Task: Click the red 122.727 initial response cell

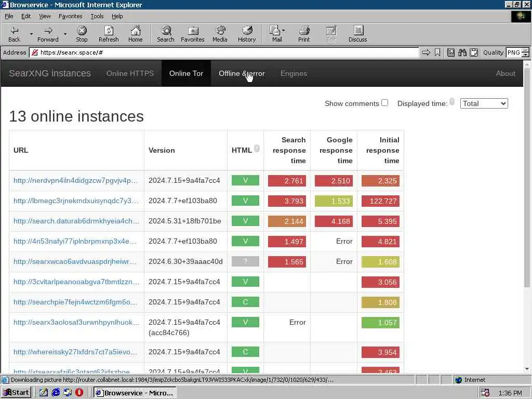Action: pos(380,201)
